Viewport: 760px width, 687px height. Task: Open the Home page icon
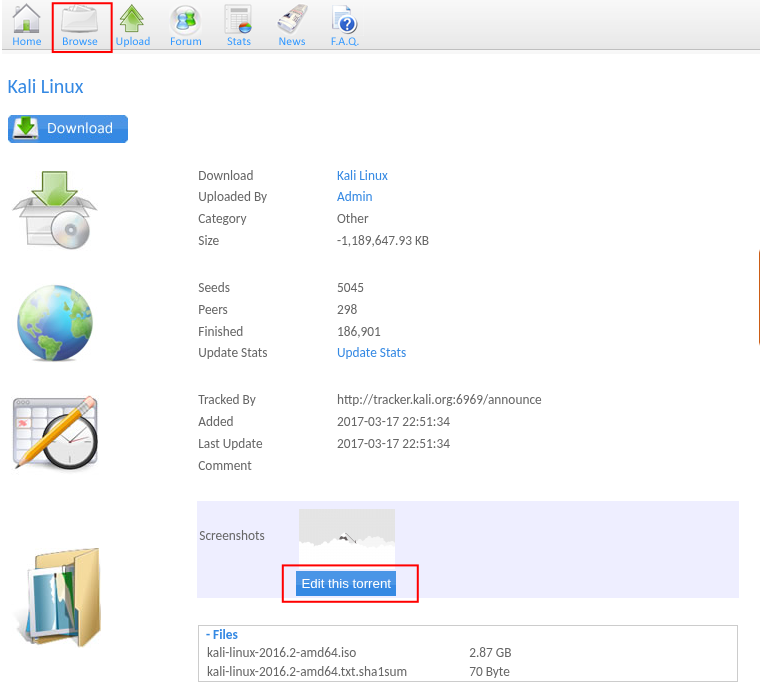(x=26, y=18)
